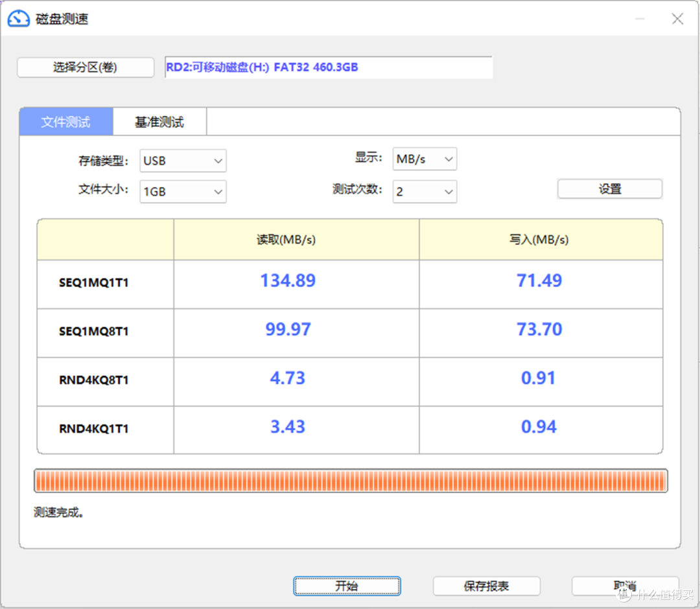Image resolution: width=700 pixels, height=609 pixels.
Task: Click the orange test progress bar
Action: pos(351,481)
